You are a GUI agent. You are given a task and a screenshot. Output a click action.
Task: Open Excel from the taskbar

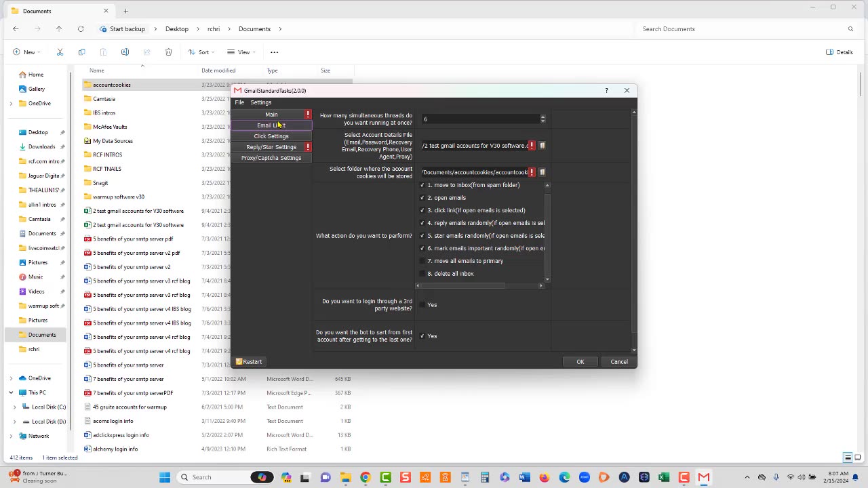pyautogui.click(x=664, y=477)
